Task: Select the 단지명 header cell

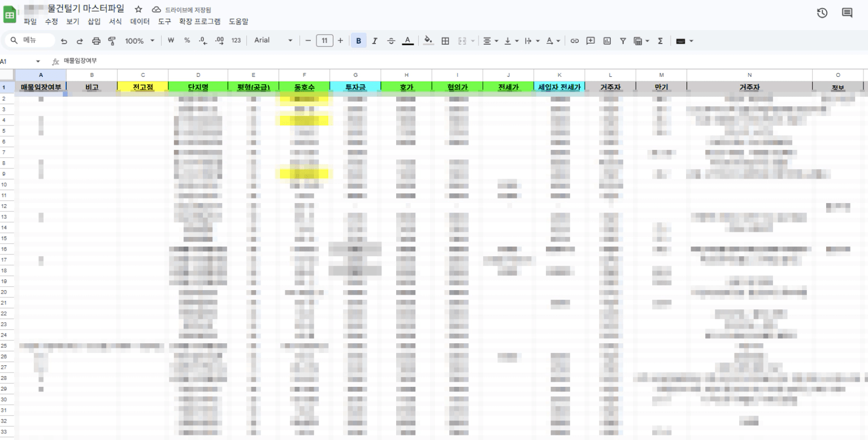Action: 198,87
